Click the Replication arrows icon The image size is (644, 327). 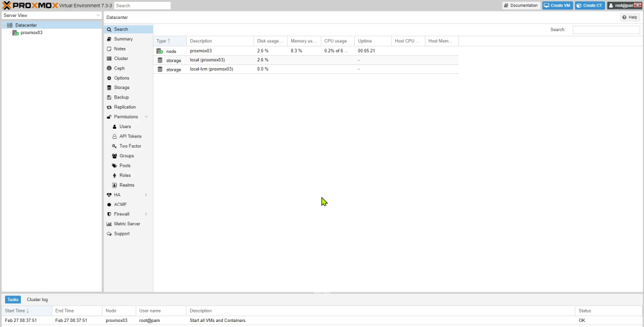click(109, 107)
